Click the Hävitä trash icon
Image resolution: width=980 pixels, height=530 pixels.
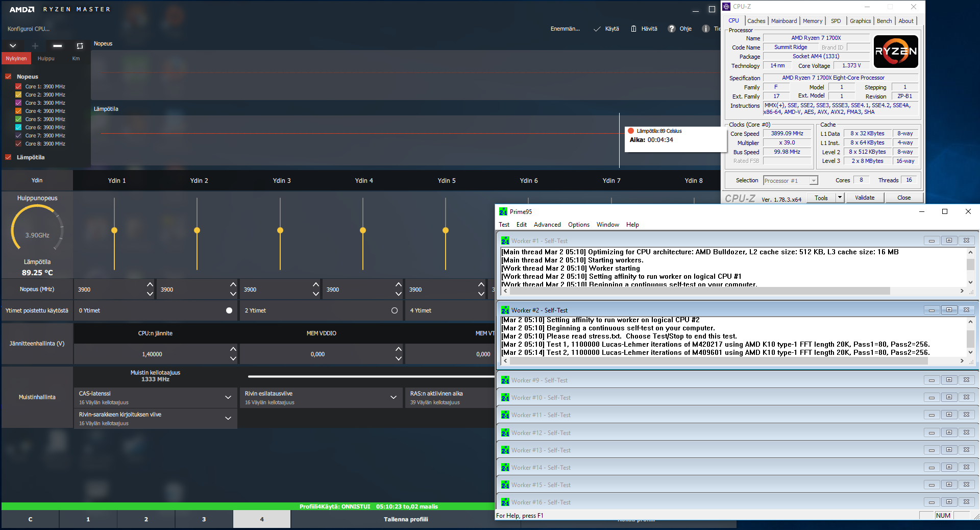click(633, 29)
